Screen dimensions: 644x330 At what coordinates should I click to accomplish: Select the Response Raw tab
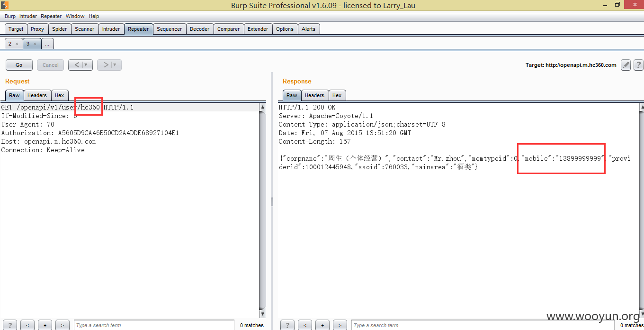tap(292, 95)
